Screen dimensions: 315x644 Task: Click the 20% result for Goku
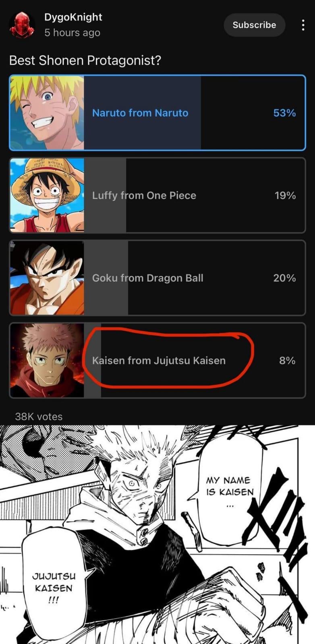pos(284,278)
